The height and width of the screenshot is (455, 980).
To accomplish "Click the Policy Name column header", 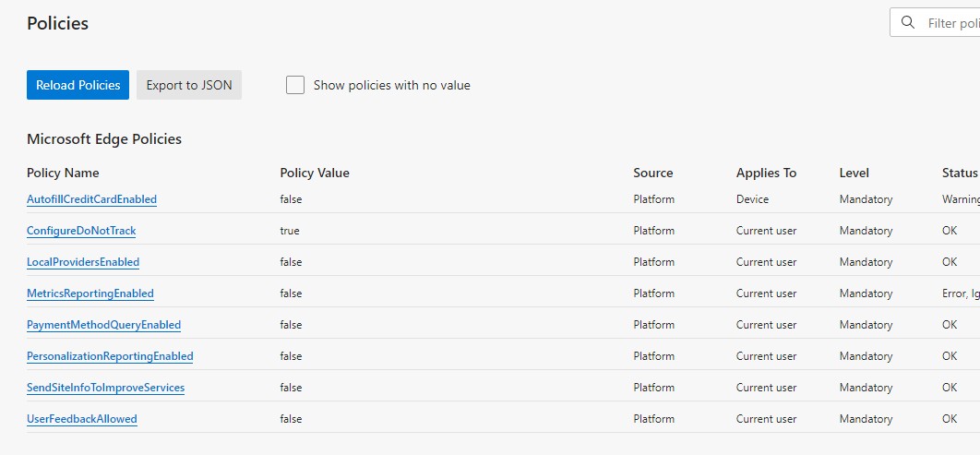I will 63,173.
